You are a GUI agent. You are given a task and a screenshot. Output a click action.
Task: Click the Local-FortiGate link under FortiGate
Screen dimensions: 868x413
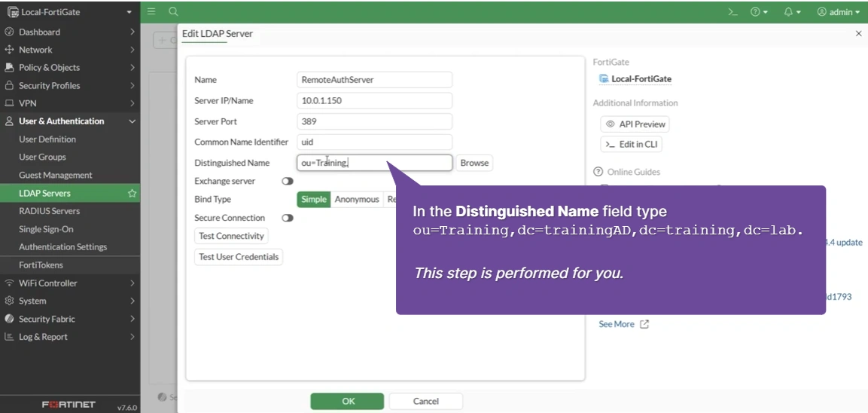click(641, 79)
